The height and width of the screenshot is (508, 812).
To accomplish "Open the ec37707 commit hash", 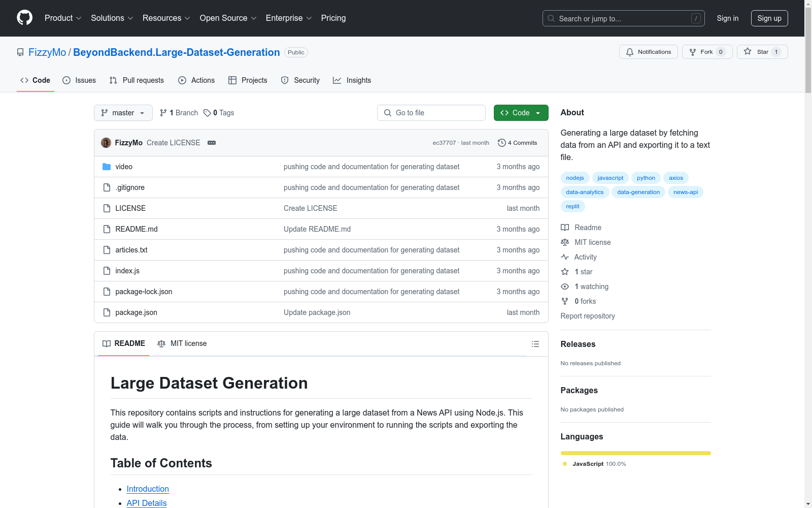I will (x=444, y=143).
